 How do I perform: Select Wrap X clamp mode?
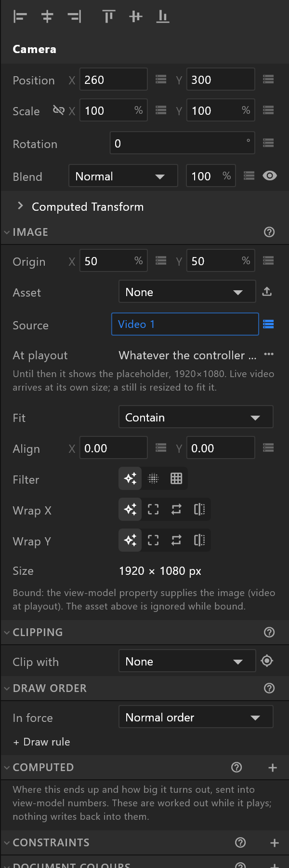153,509
